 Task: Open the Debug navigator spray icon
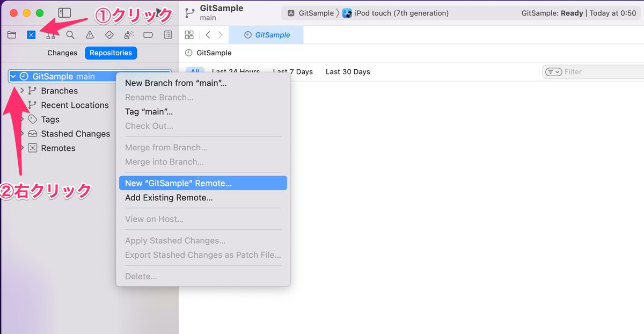click(x=129, y=35)
